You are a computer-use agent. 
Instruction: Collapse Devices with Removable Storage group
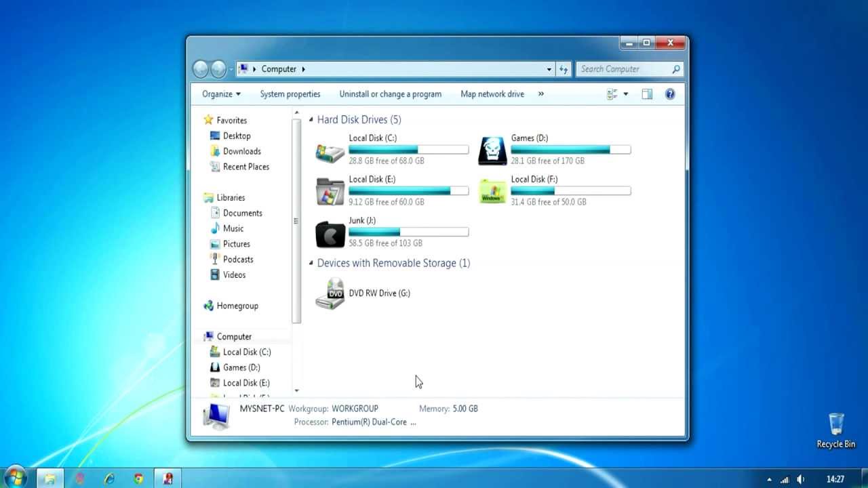311,263
